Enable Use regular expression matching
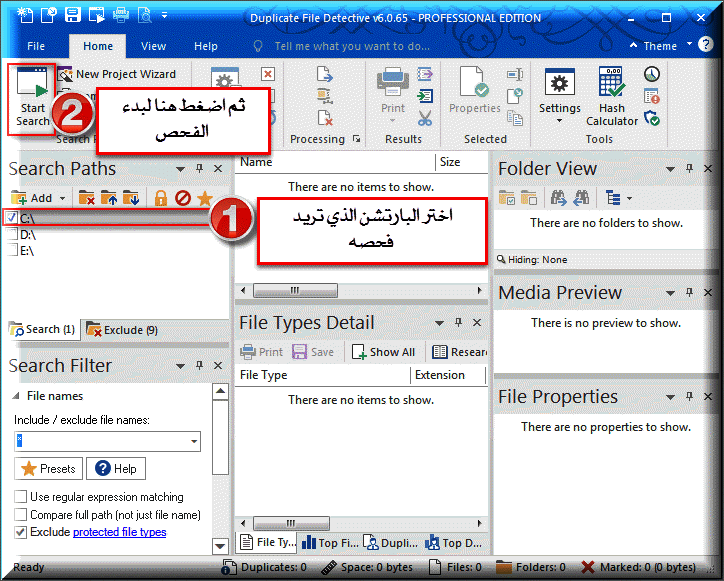The image size is (724, 581). (x=20, y=496)
